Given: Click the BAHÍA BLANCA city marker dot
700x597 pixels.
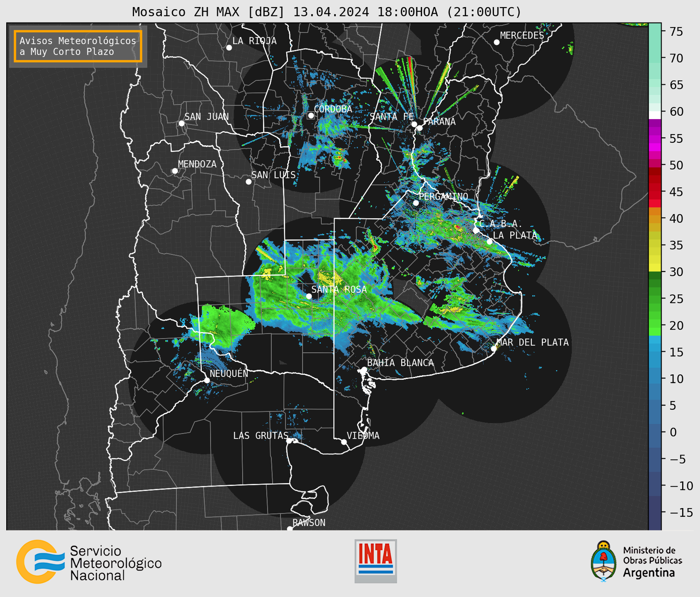Looking at the screenshot, I should coord(364,369).
